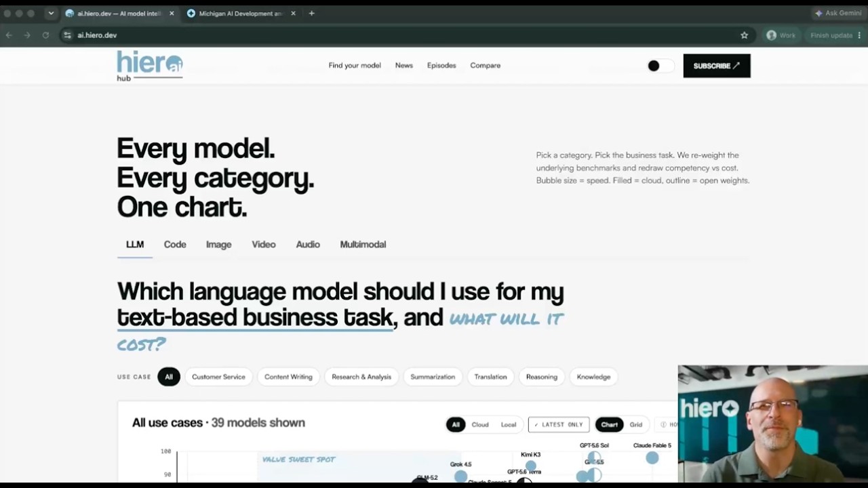Viewport: 868px width, 488px height.
Task: Filter by Research & Analysis use case
Action: coord(361,377)
